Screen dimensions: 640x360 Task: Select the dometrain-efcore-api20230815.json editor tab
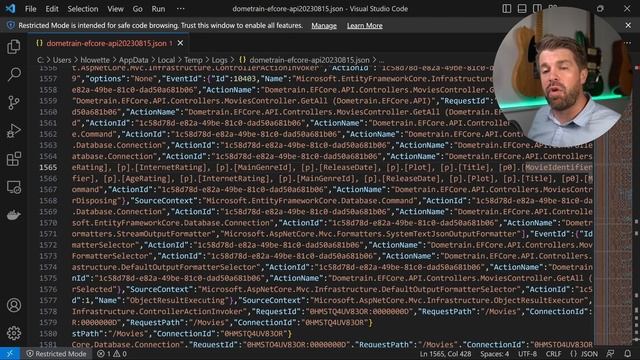107,43
